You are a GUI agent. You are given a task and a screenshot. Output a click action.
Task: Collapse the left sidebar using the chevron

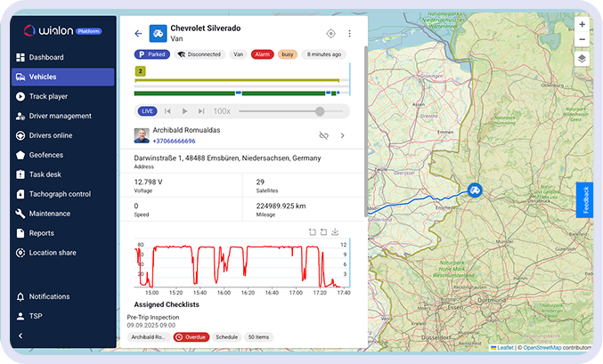(20, 336)
